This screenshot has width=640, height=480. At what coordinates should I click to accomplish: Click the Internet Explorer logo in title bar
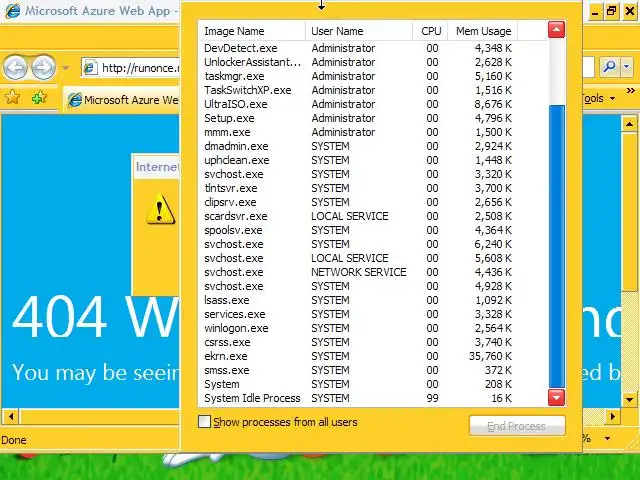tap(12, 11)
